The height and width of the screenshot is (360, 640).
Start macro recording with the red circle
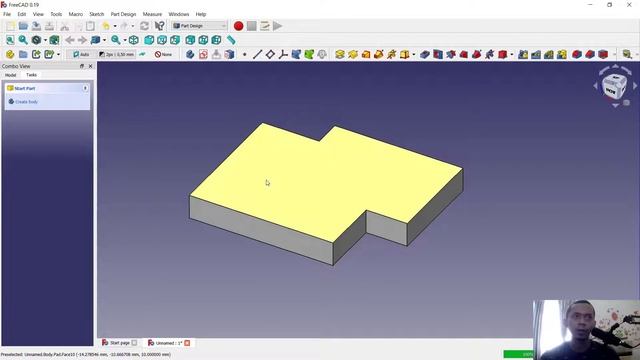(x=239, y=26)
